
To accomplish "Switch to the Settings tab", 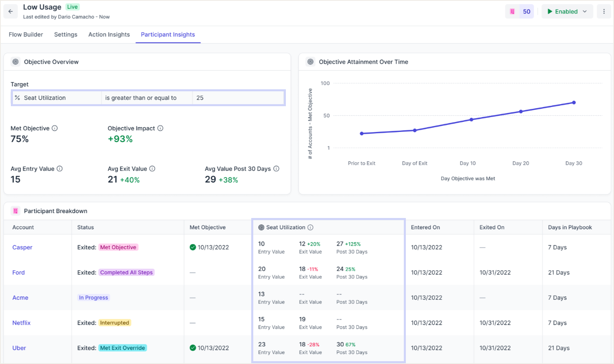I will tap(66, 35).
